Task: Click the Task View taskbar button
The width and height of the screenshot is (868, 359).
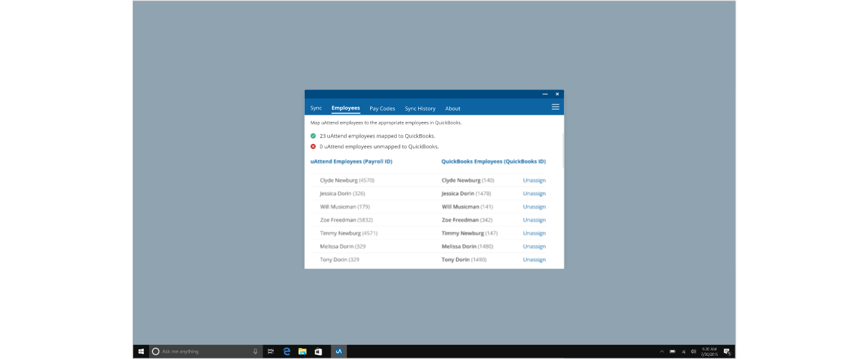Action: tap(270, 351)
